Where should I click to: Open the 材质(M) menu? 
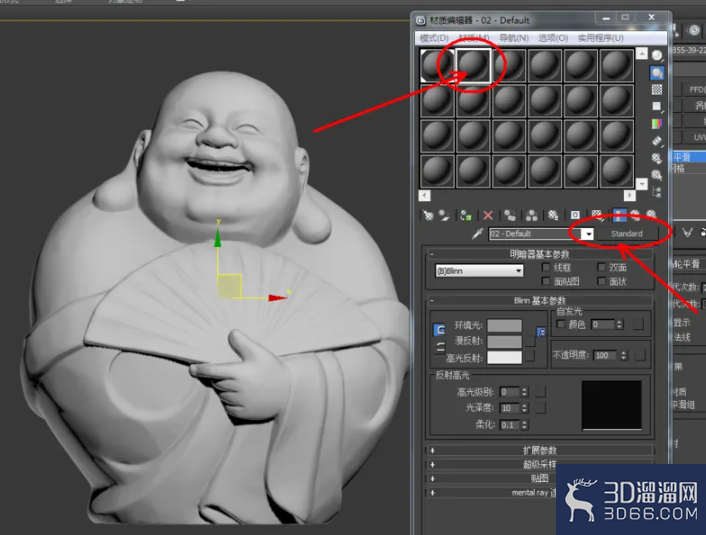click(474, 38)
